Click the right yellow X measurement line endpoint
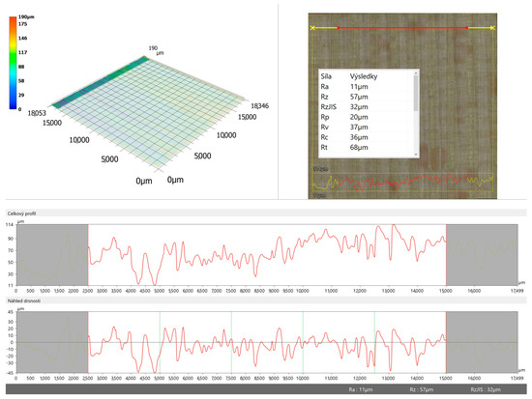Image resolution: width=532 pixels, height=399 pixels. [x=492, y=28]
